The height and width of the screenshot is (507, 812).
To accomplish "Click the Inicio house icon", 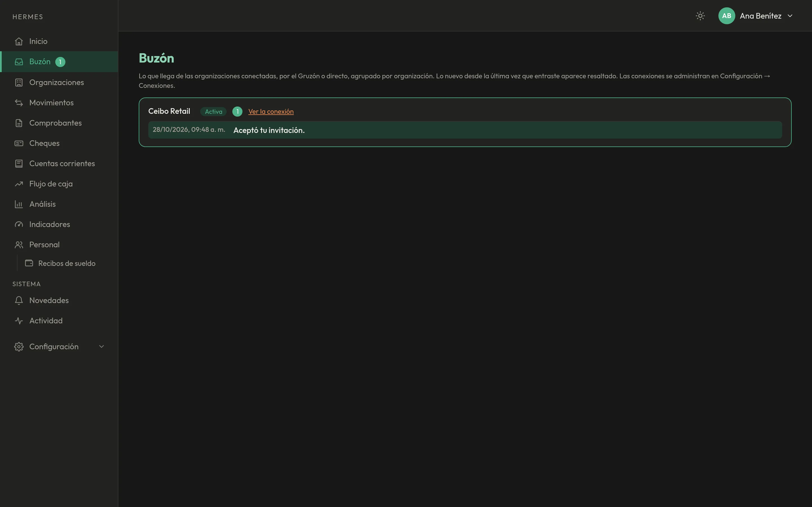I will click(x=19, y=41).
